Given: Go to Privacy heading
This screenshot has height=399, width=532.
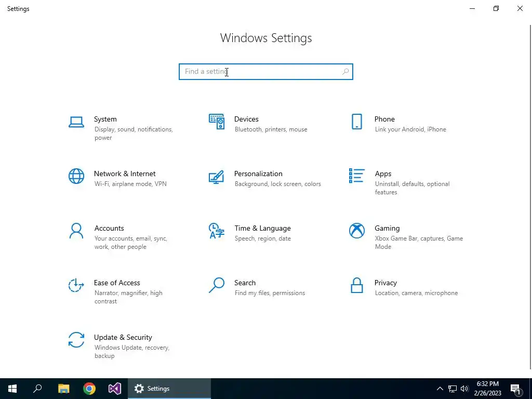Looking at the screenshot, I should (x=385, y=283).
